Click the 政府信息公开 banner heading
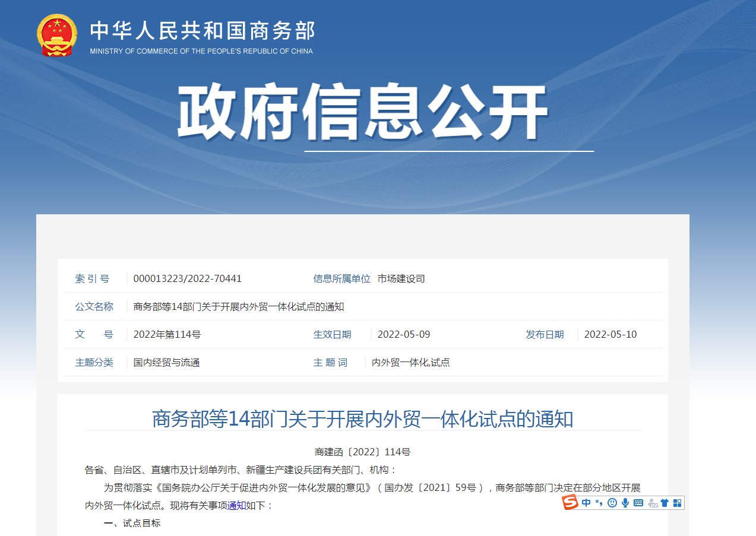756x536 pixels. point(362,113)
